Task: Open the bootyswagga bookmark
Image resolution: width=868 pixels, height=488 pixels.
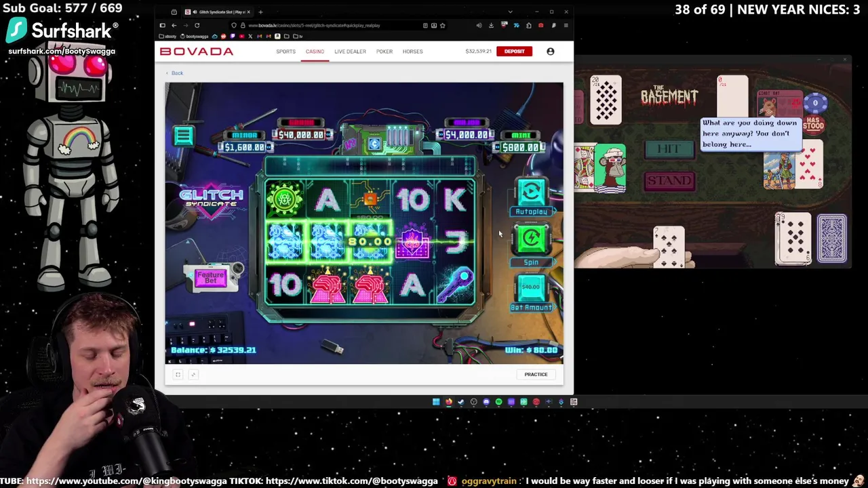Action: coord(195,37)
